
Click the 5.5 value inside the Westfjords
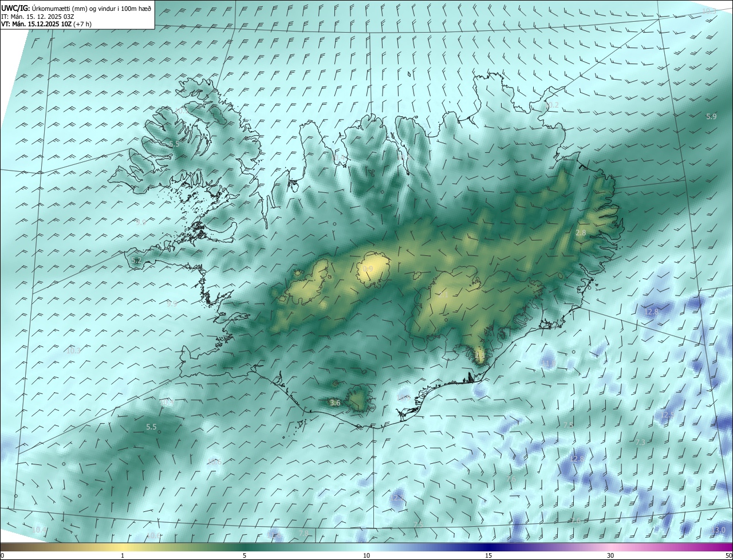point(174,144)
